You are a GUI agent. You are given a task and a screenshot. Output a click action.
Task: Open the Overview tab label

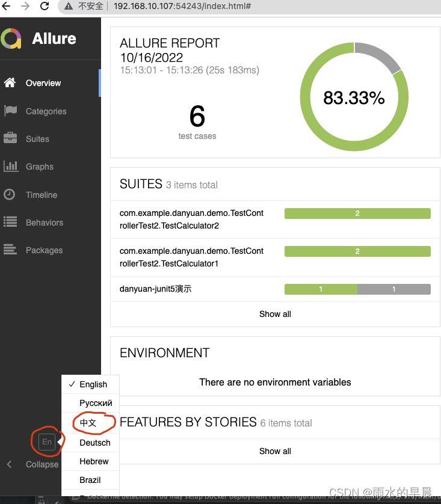[43, 83]
